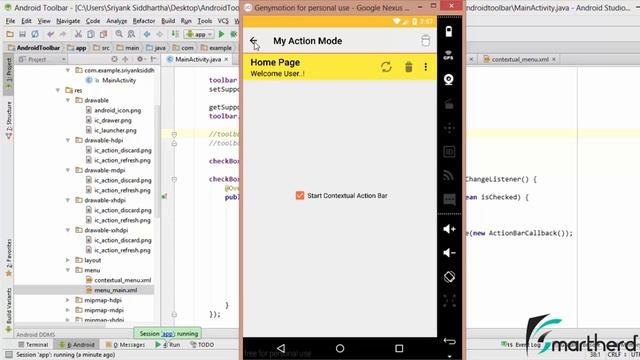The width and height of the screenshot is (640, 360).
Task: Open the Messages tool window
Action: pyautogui.click(x=125, y=345)
